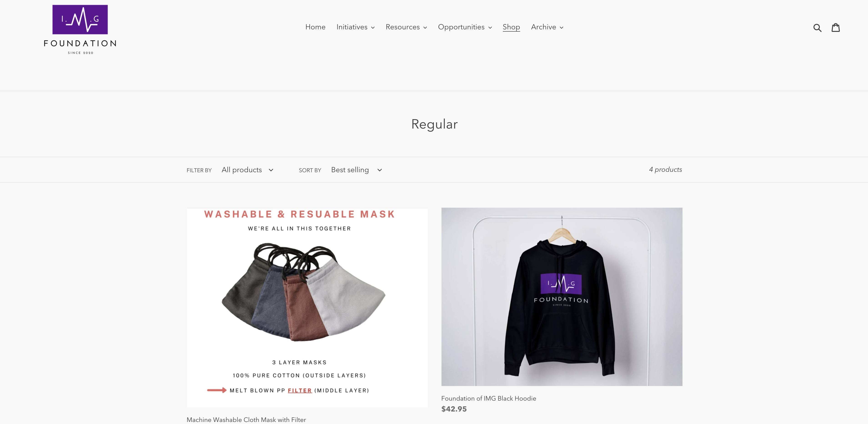Open Machine Washable Cloth Mask with Filter
868x424 pixels.
(246, 420)
